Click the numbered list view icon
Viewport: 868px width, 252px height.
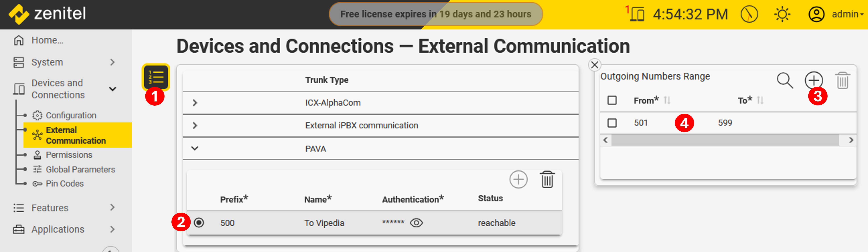coord(156,77)
